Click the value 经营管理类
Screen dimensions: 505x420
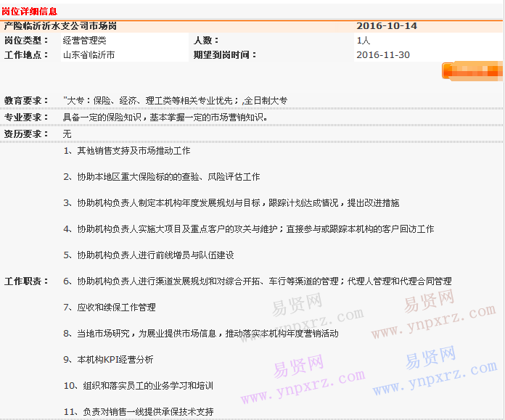tap(84, 41)
